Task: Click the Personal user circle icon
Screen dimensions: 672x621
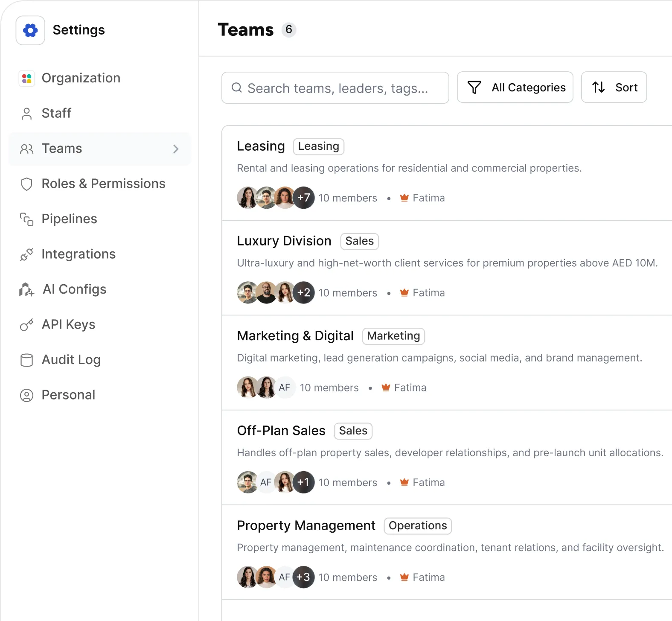Action: (26, 395)
